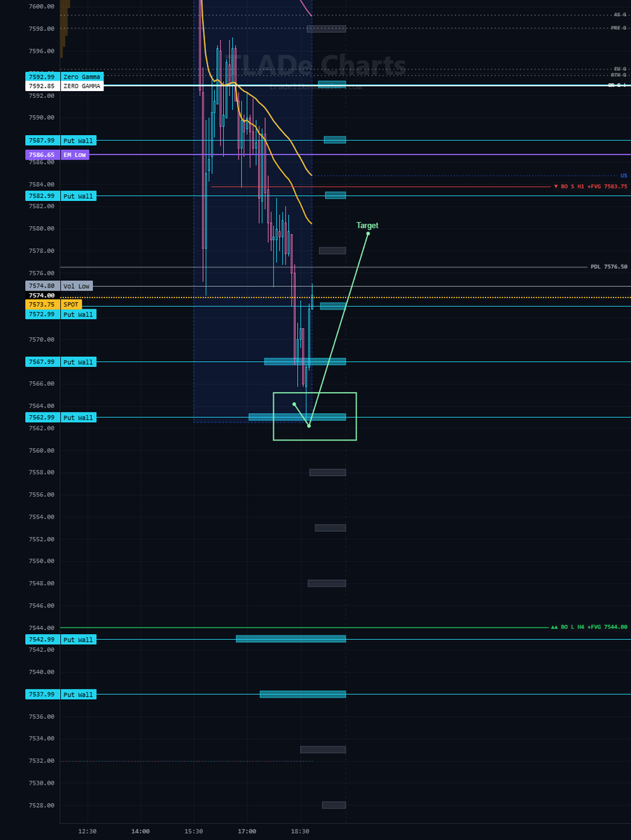Select the 7532.00 price axis label
This screenshot has height=840, width=631.
click(x=42, y=760)
